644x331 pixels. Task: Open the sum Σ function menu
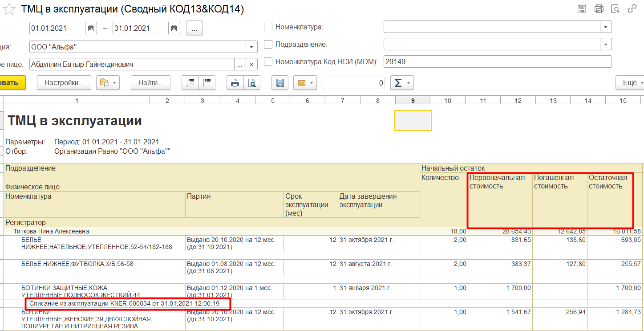pyautogui.click(x=402, y=83)
